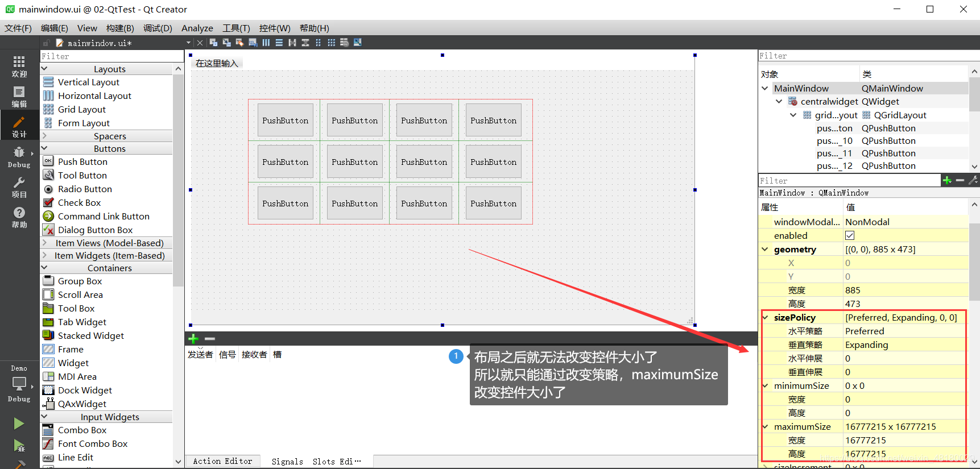Apply horizontal splitter layout from the toolbar

point(292,43)
